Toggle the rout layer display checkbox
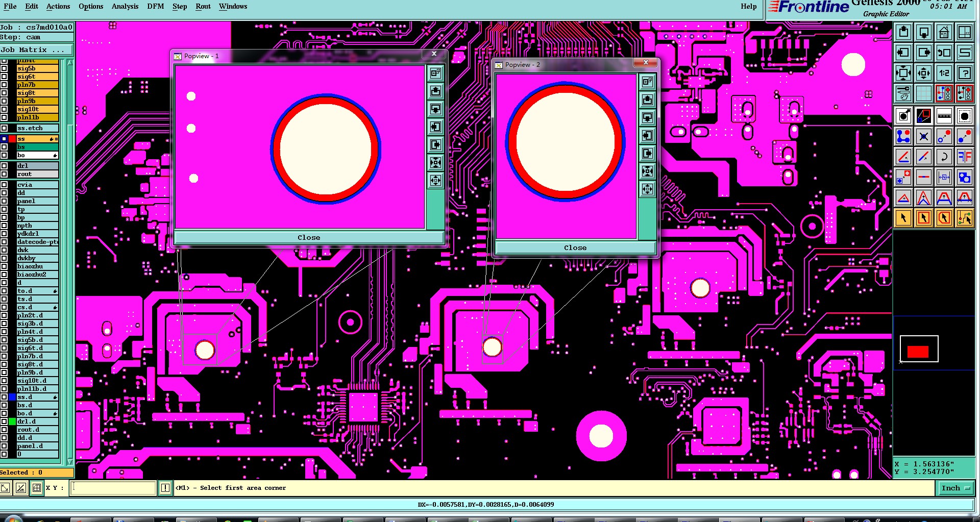The image size is (980, 522). point(4,174)
